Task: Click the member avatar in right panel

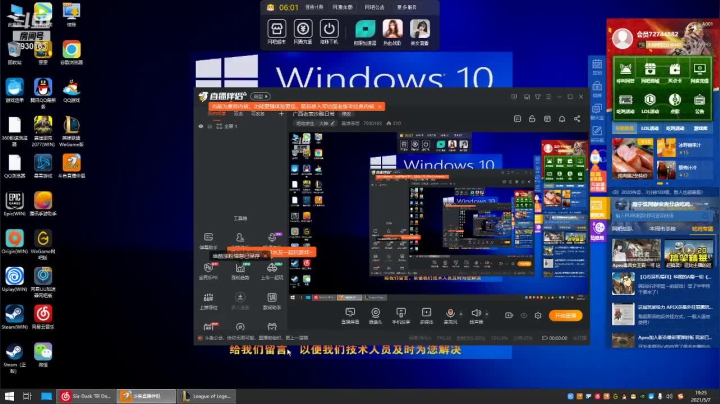Action: coord(623,39)
